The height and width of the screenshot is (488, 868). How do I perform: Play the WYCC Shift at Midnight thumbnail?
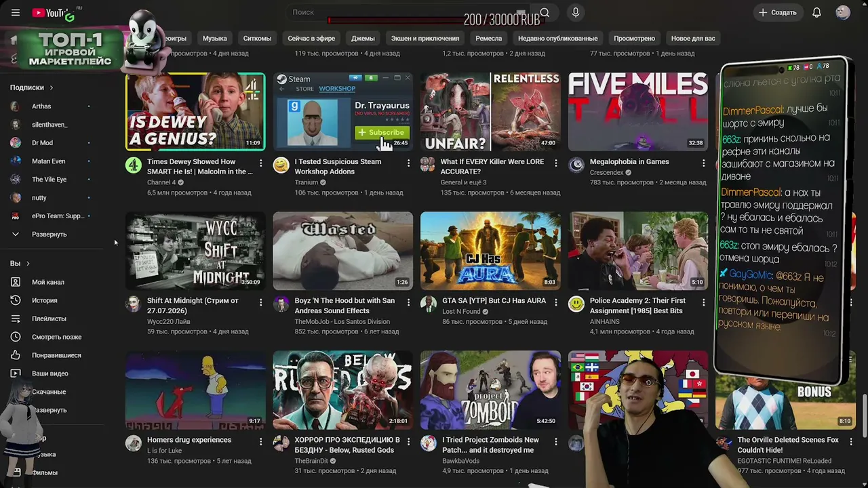(195, 251)
